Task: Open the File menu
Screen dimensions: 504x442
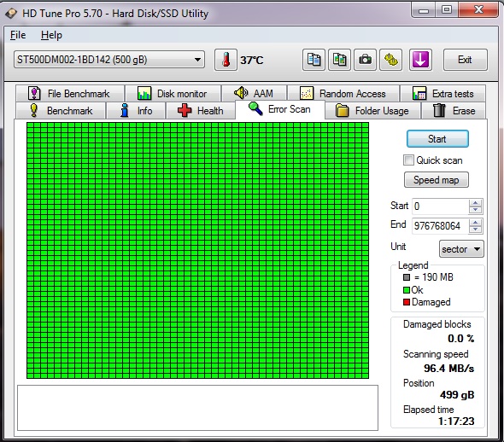Action: [18, 35]
